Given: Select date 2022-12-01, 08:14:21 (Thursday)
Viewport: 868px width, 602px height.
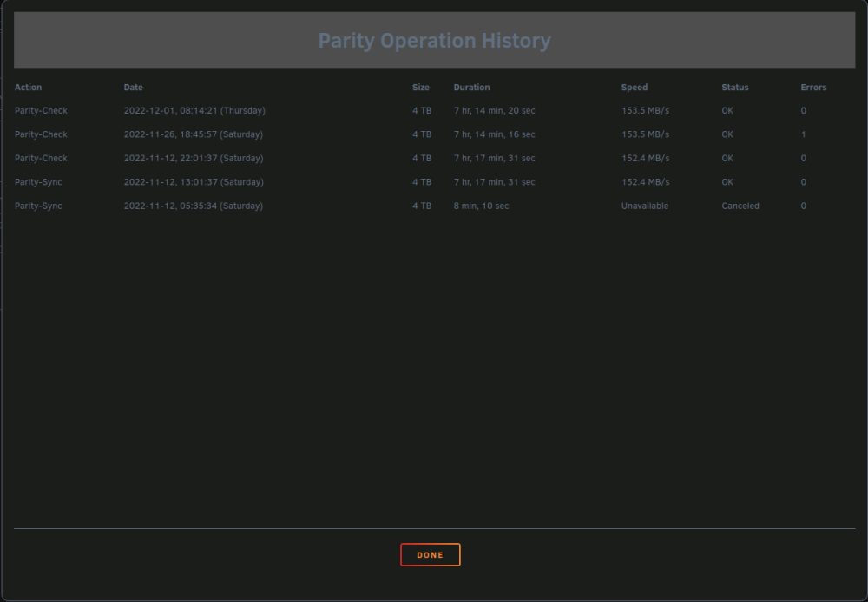Looking at the screenshot, I should [x=194, y=111].
